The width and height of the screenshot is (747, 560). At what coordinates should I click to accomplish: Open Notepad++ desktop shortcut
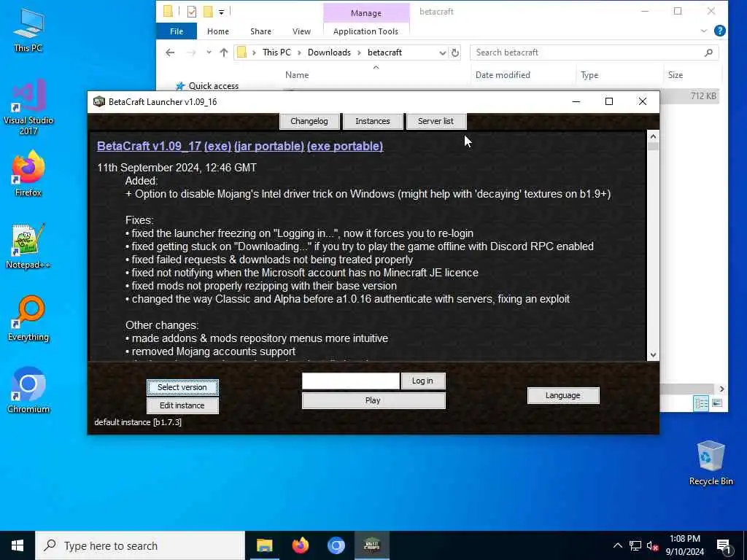coord(28,246)
